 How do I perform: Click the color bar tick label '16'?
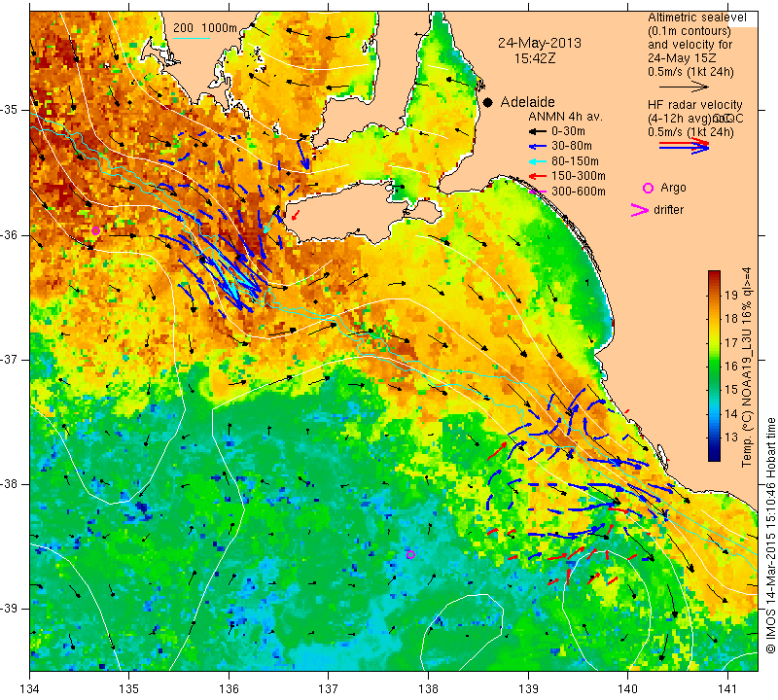click(731, 367)
